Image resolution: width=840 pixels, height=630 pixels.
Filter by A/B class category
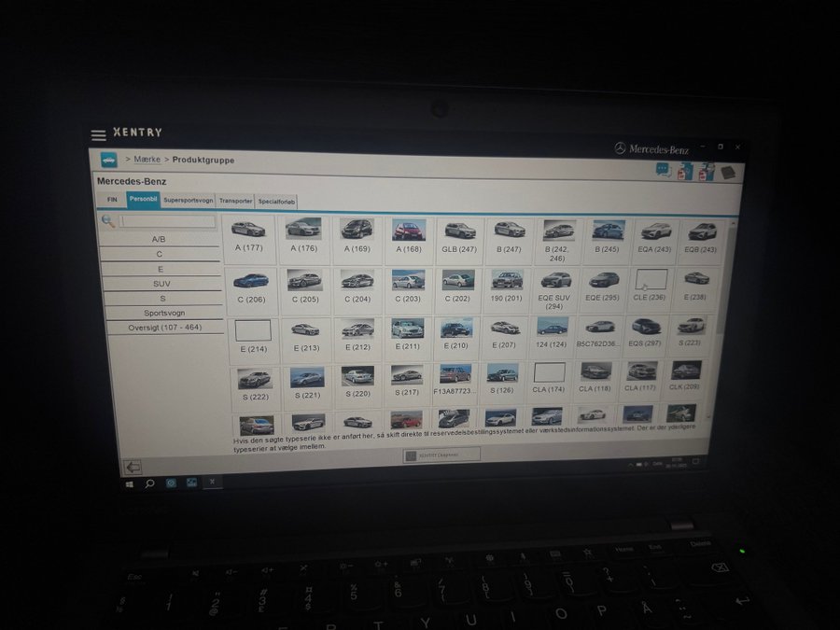coord(160,239)
